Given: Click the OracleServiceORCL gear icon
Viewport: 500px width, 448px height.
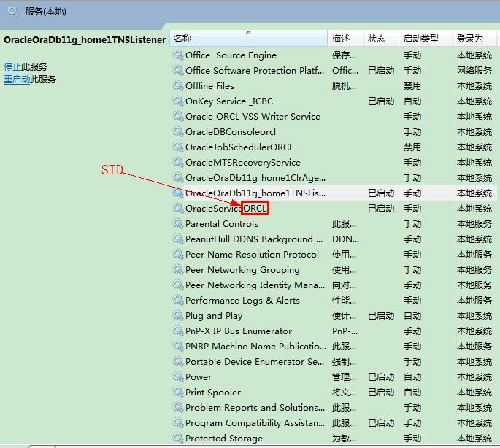Looking at the screenshot, I should point(177,208).
